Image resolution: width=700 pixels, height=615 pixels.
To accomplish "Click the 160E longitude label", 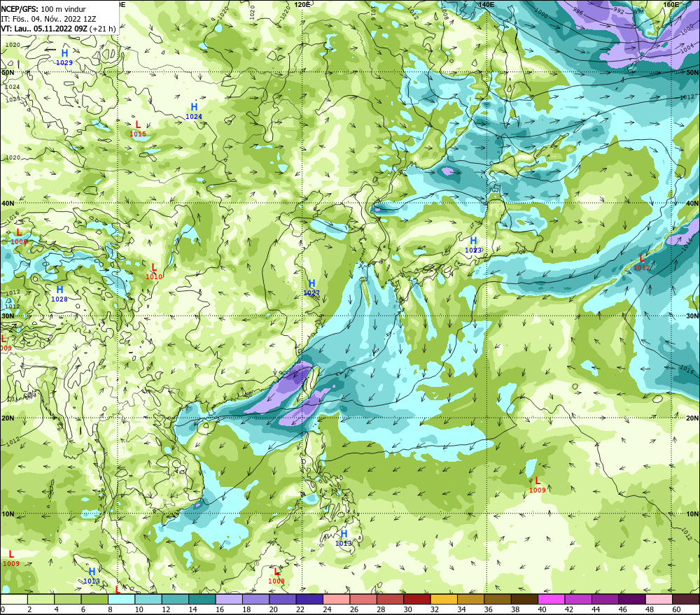I will [x=671, y=4].
